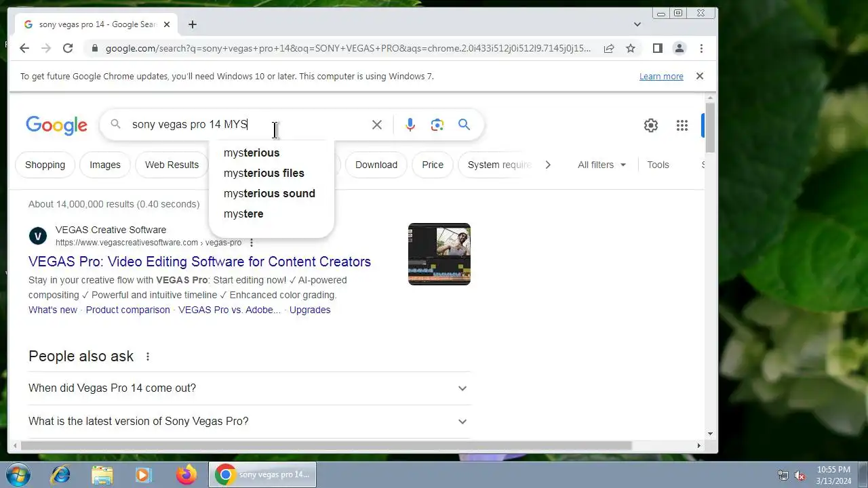Click "About 14,000,000 results" text
The height and width of the screenshot is (488, 868).
(114, 204)
